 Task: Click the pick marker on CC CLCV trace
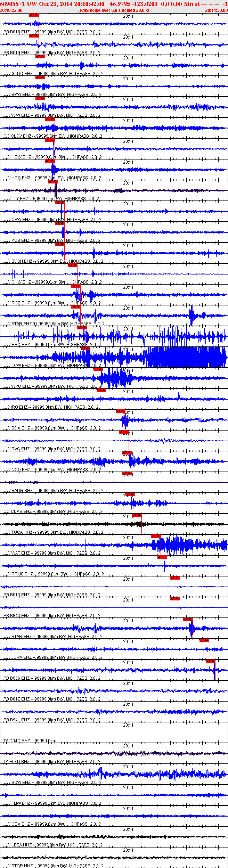point(50,119)
